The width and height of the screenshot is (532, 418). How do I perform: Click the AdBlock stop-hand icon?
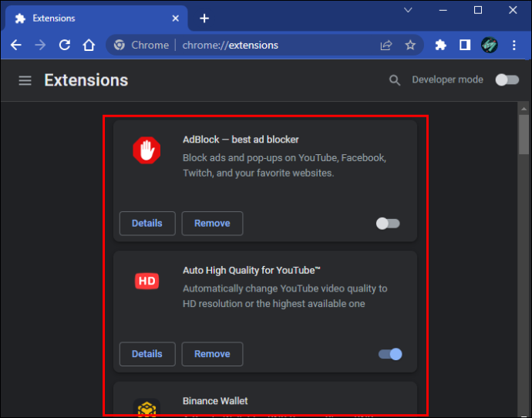coord(146,150)
